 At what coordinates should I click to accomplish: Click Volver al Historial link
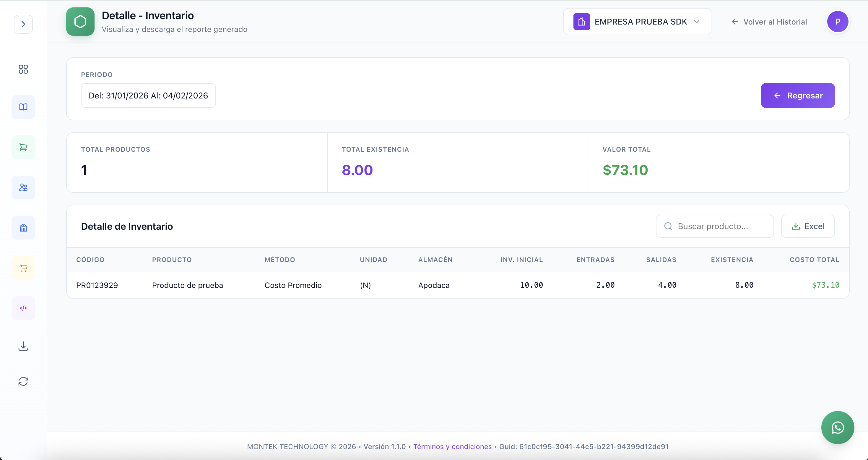click(769, 22)
